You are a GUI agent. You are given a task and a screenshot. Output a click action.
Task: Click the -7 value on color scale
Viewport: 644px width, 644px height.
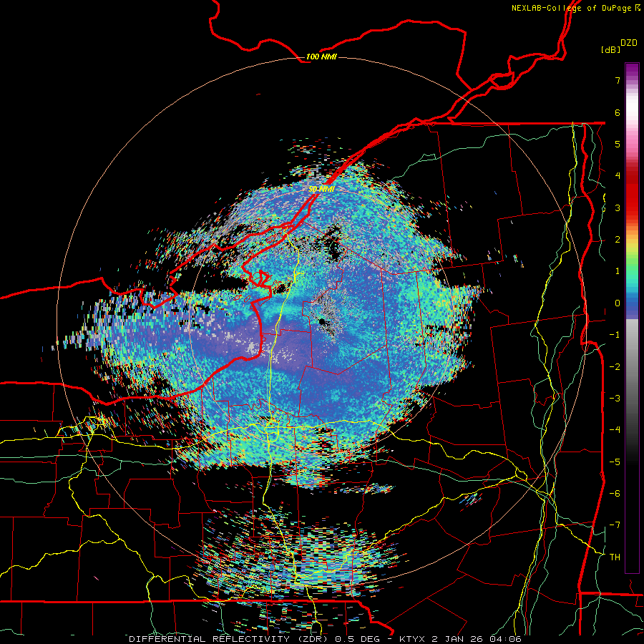pos(615,525)
